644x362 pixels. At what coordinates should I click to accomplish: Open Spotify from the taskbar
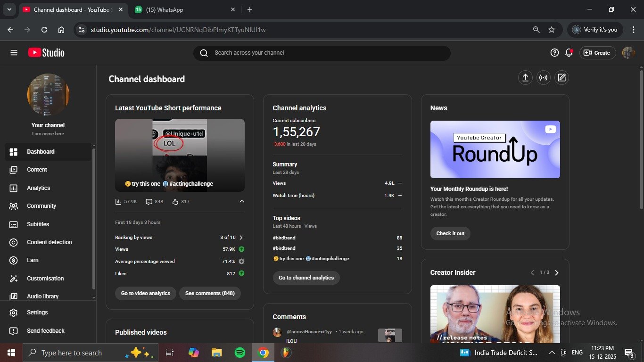pyautogui.click(x=239, y=353)
